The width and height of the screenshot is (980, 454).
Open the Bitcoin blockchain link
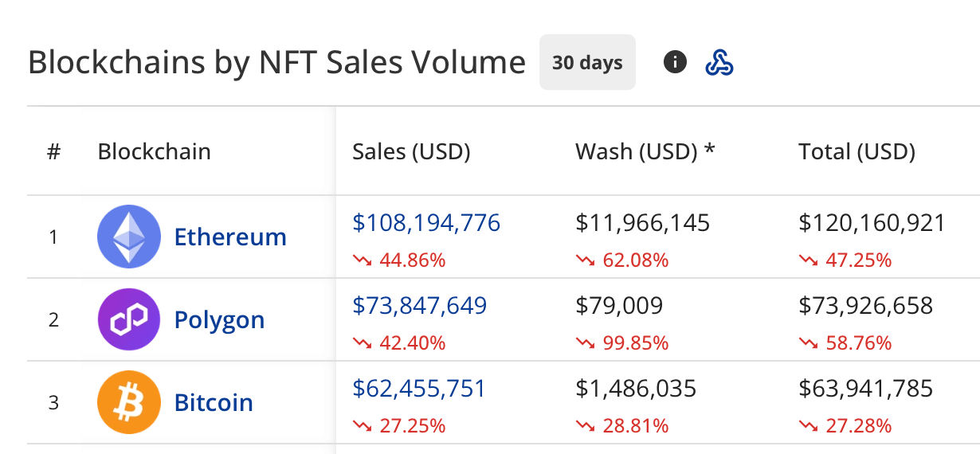point(214,402)
